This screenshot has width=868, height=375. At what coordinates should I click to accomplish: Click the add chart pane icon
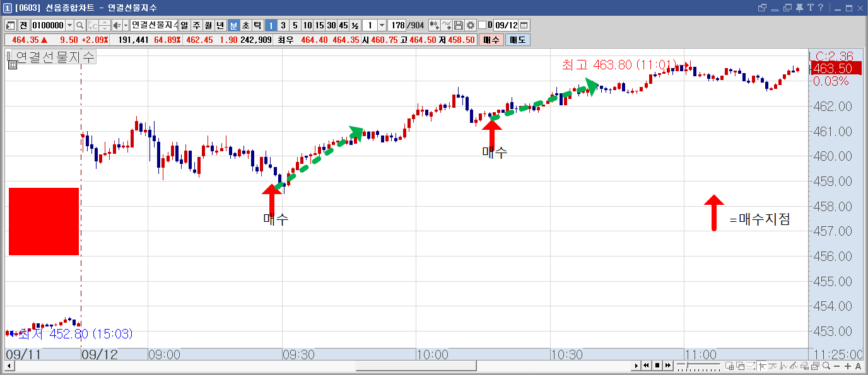tap(730, 366)
